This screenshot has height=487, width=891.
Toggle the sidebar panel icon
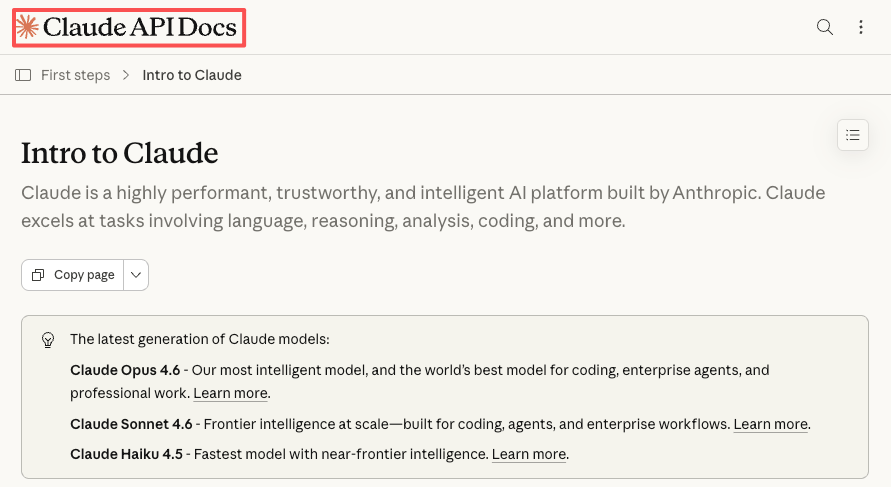23,75
